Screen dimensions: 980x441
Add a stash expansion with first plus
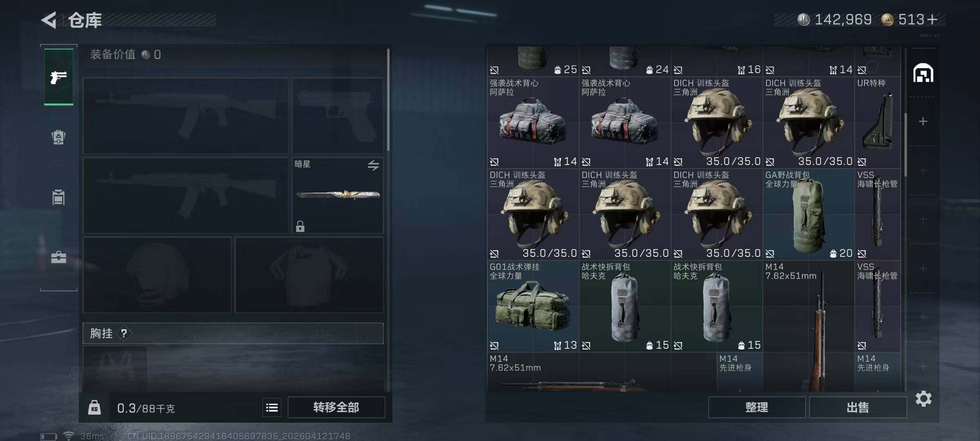923,121
